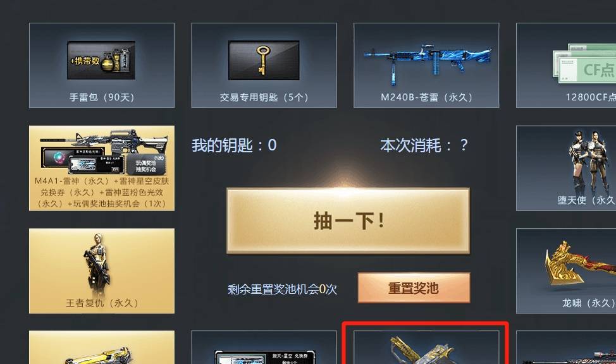Click the 重置奖池 reset pool button
Viewport: 616px width, 364px height.
pyautogui.click(x=414, y=288)
